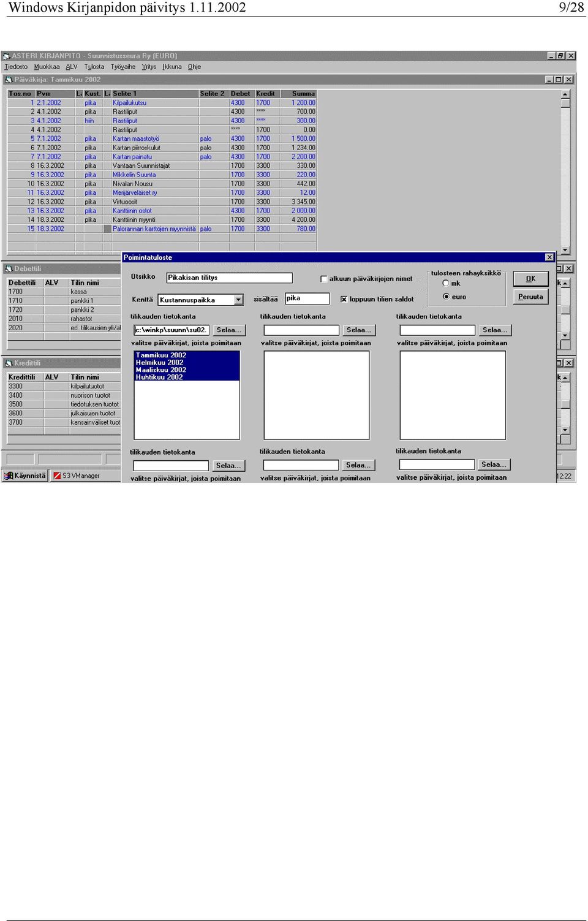Open the Kenttä Kustannuspaikka dropdown
The width and height of the screenshot is (588, 921).
239,300
